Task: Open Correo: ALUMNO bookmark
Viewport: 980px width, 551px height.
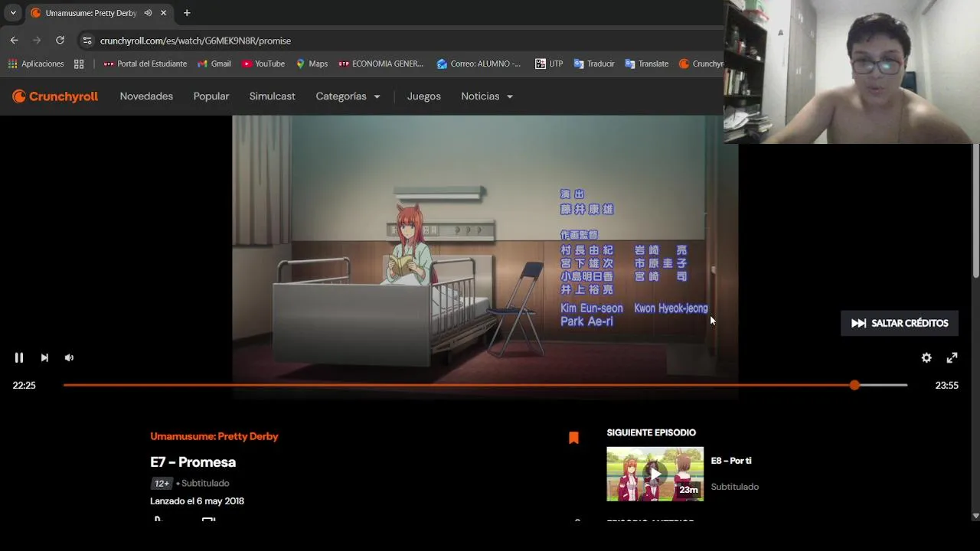Action: pos(479,64)
